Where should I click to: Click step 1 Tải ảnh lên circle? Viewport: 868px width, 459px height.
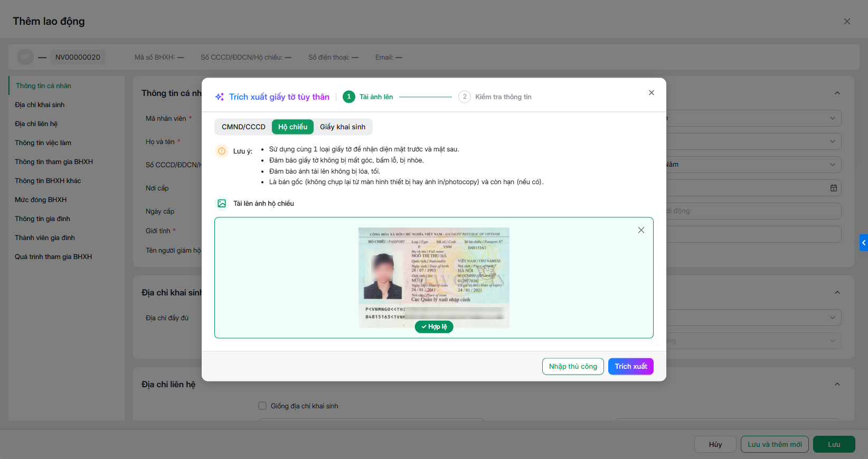[349, 97]
